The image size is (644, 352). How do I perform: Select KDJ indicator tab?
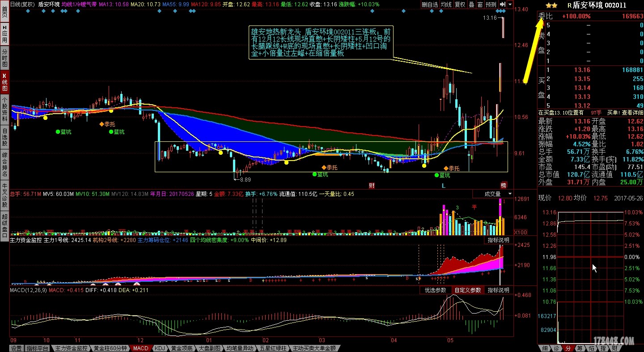[160, 348]
